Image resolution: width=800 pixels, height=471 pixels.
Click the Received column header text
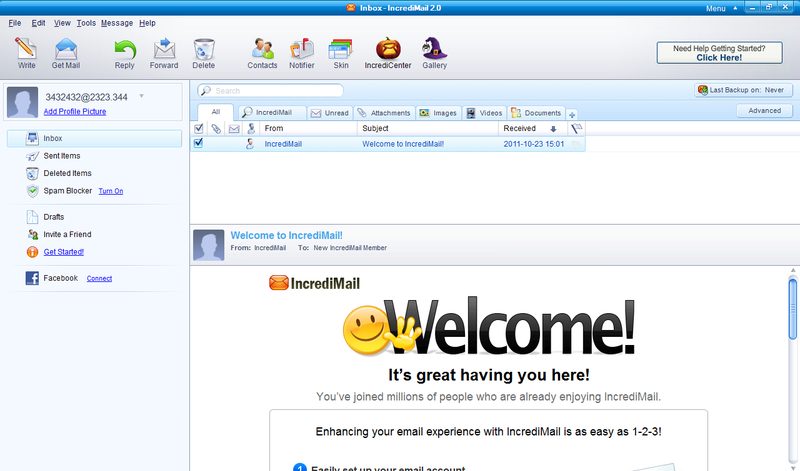(x=519, y=129)
